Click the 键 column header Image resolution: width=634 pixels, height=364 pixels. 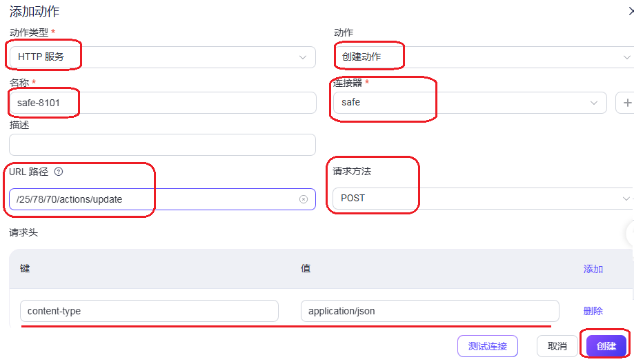25,269
